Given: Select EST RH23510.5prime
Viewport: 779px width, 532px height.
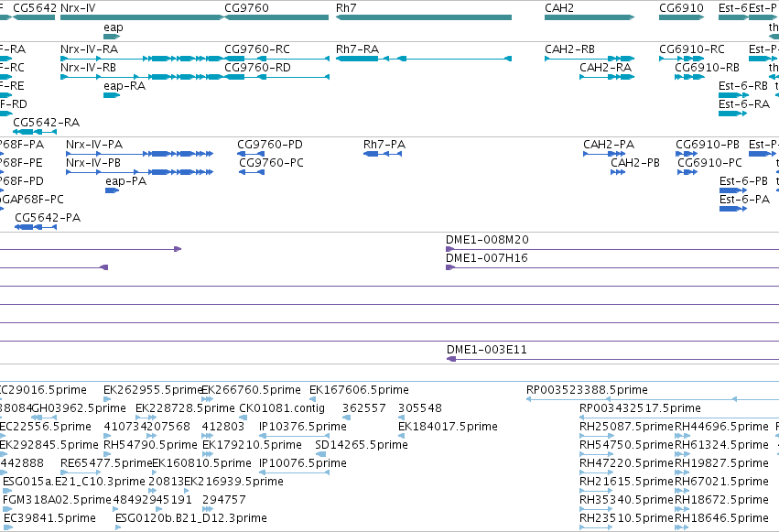Looking at the screenshot, I should point(597,527).
